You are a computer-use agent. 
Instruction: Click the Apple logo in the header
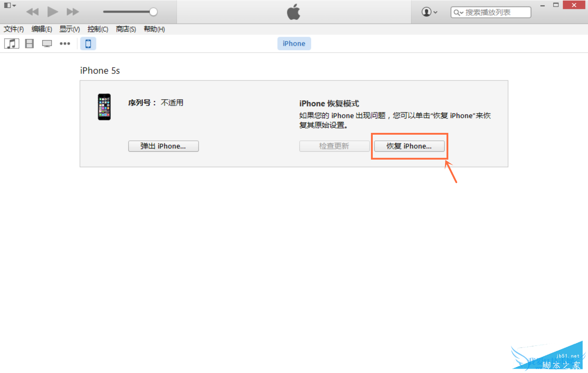(294, 11)
